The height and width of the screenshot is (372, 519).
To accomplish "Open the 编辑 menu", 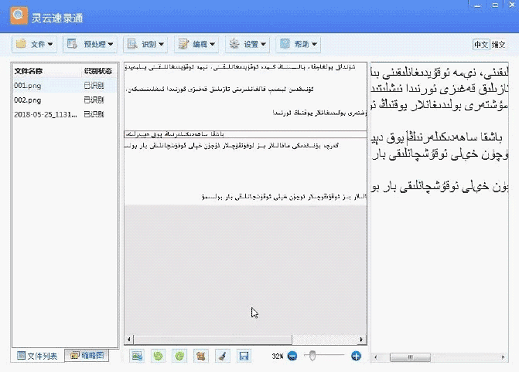I will [x=197, y=44].
